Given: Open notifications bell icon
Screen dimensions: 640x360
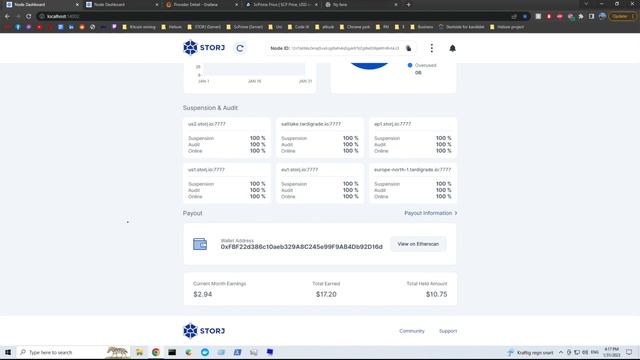Looking at the screenshot, I should (452, 48).
